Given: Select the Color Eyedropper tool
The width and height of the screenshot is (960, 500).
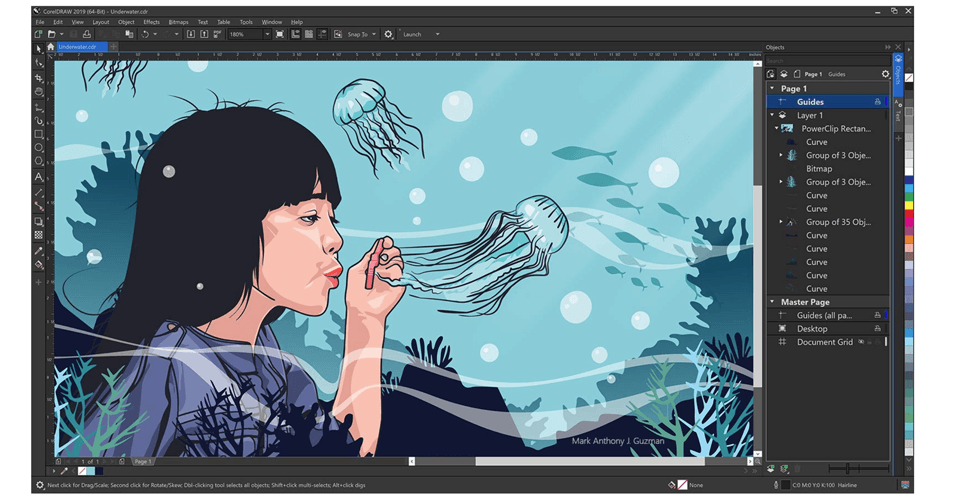Looking at the screenshot, I should pos(39,250).
